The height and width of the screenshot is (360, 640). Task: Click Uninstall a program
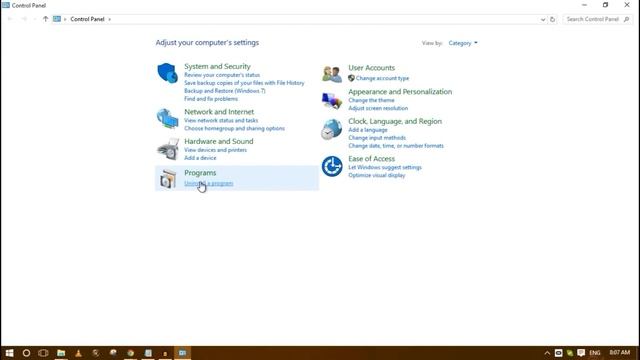pyautogui.click(x=209, y=183)
